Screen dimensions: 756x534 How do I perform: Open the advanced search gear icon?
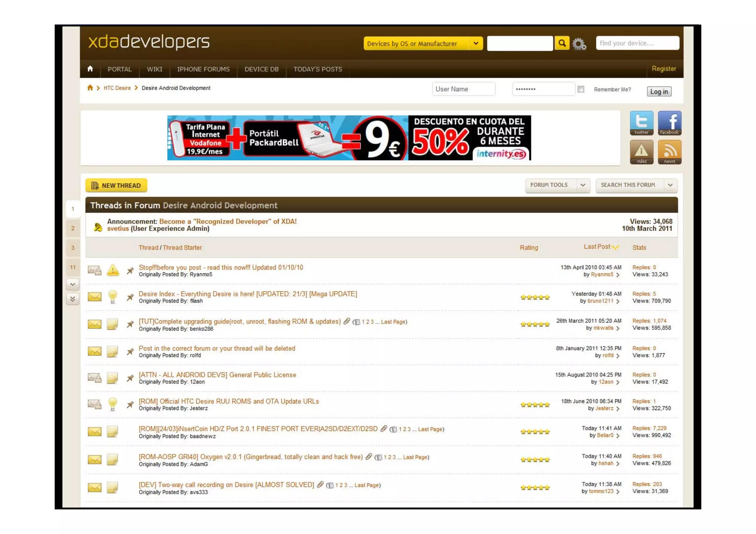(579, 44)
